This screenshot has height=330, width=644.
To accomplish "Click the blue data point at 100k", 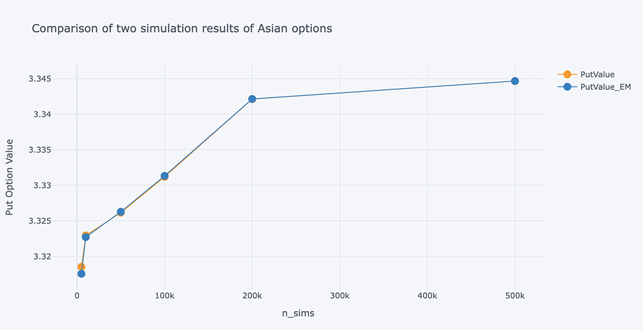I will pos(165,176).
